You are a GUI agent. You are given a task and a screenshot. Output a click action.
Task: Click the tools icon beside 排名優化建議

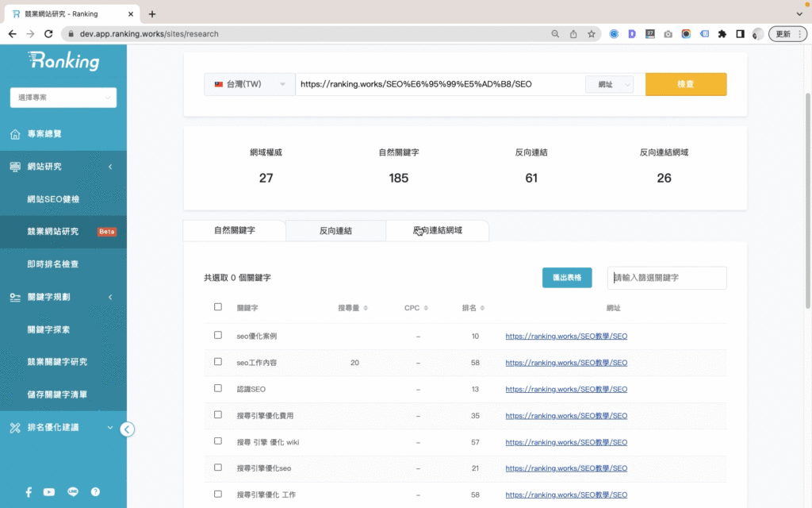tap(15, 428)
